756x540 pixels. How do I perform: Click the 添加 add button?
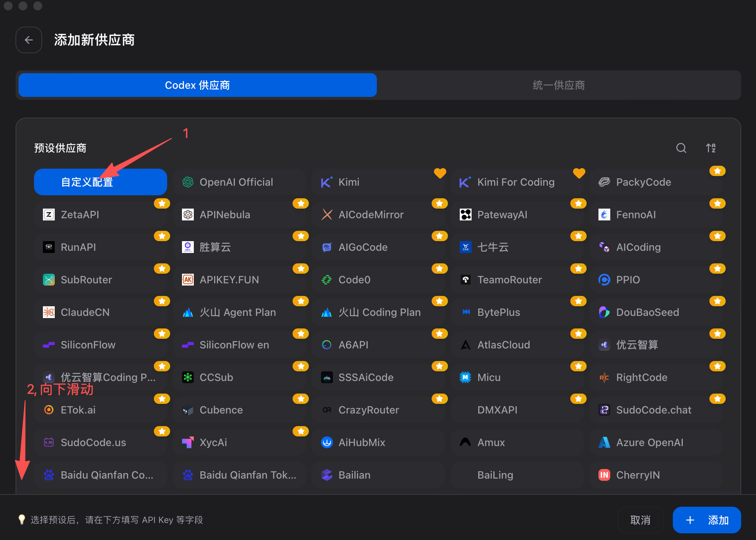click(706, 520)
